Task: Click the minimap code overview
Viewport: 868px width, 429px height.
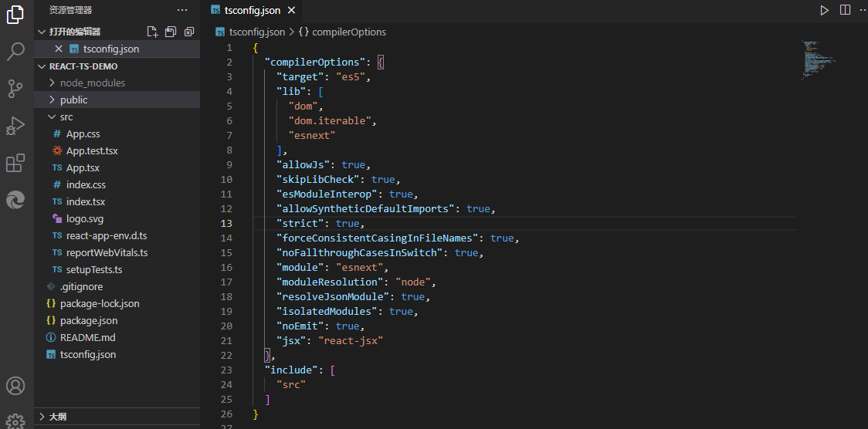Action: (x=818, y=59)
